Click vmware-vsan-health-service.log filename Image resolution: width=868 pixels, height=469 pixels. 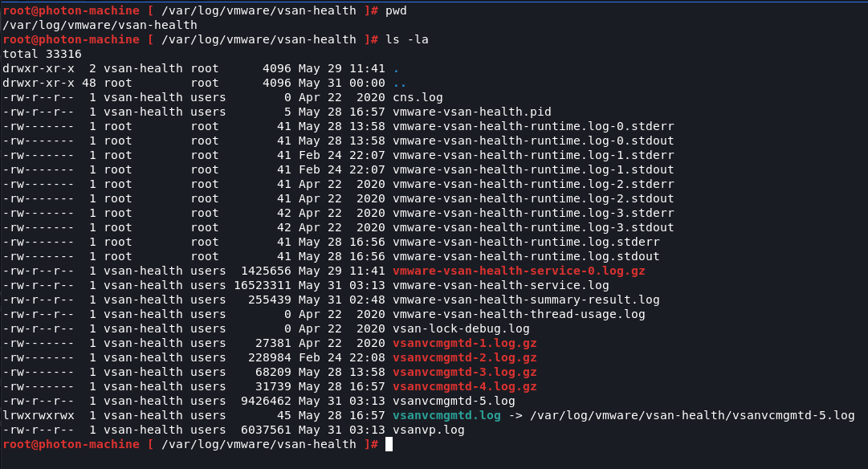click(500, 285)
